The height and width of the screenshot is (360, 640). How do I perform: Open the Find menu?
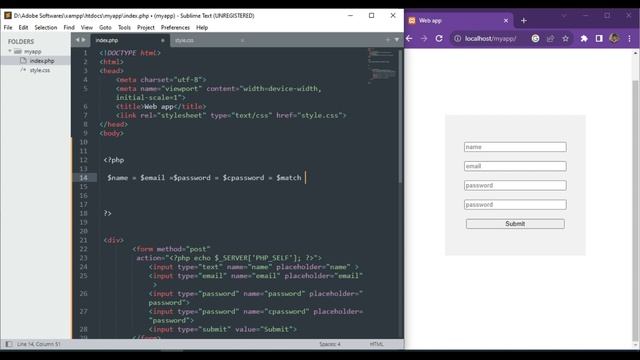click(69, 27)
